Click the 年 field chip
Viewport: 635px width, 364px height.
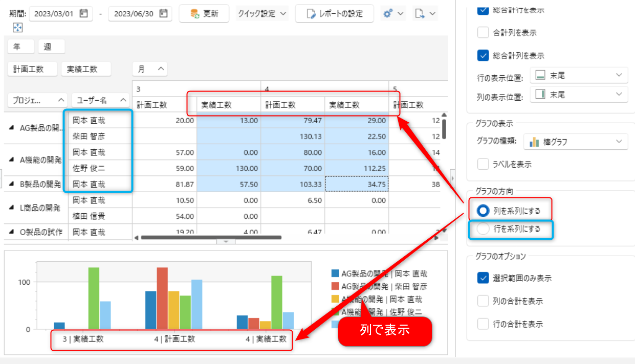point(20,47)
